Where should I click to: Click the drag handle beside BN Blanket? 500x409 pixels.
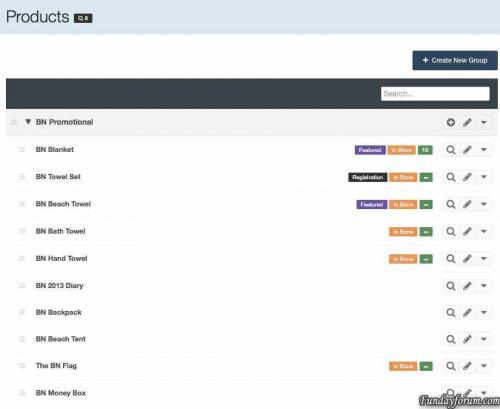22,149
